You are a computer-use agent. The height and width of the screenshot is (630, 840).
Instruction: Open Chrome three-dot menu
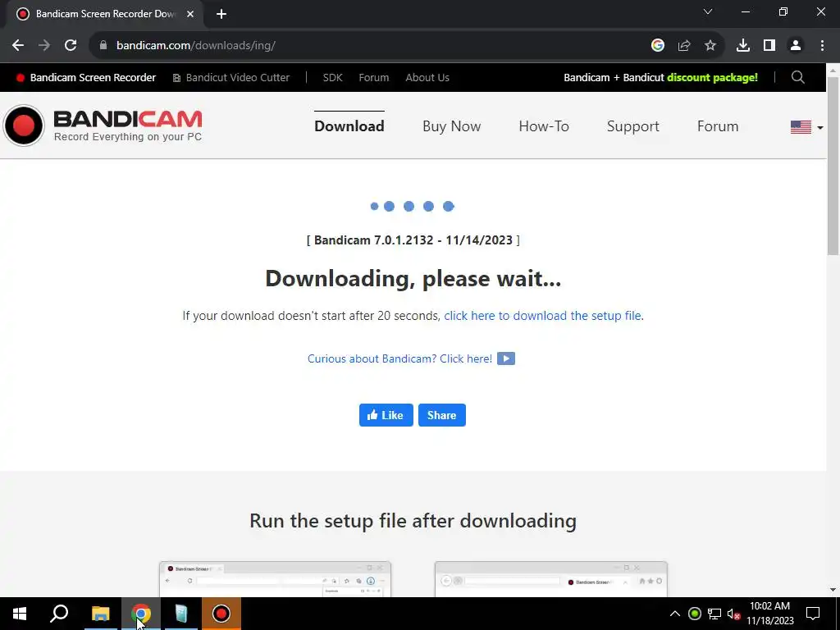pos(822,46)
